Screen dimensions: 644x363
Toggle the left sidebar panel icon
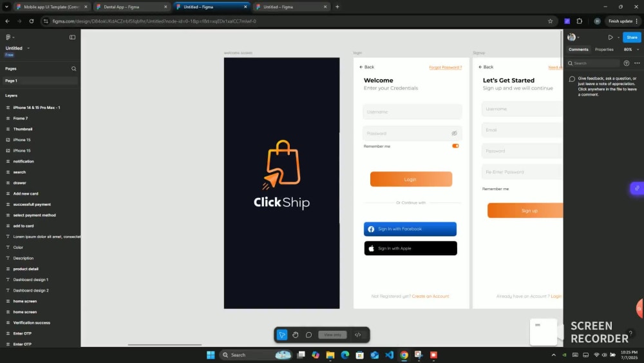click(x=72, y=37)
